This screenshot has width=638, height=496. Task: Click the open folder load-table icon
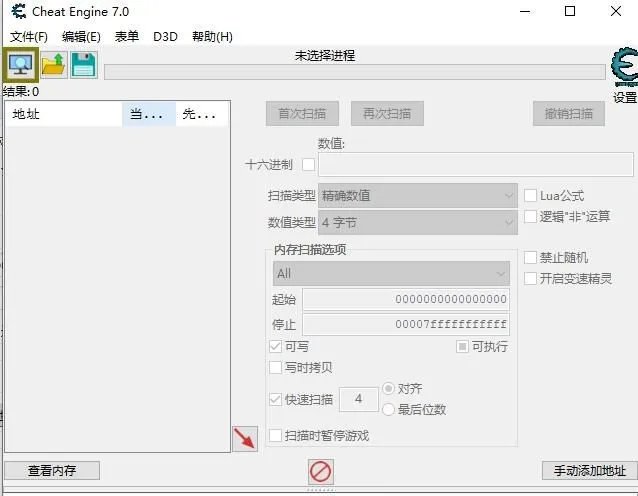54,65
